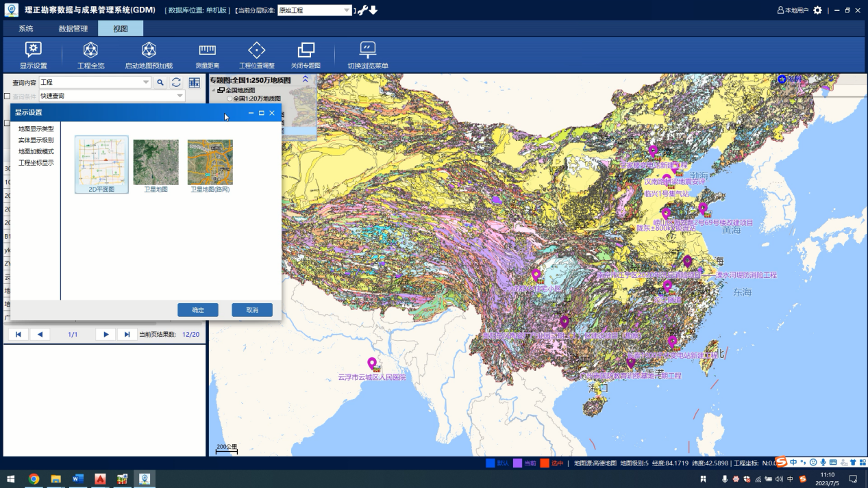Viewport: 868px width, 488px height.
Task: Click 关闭专题图 close thematic map icon
Action: point(306,55)
